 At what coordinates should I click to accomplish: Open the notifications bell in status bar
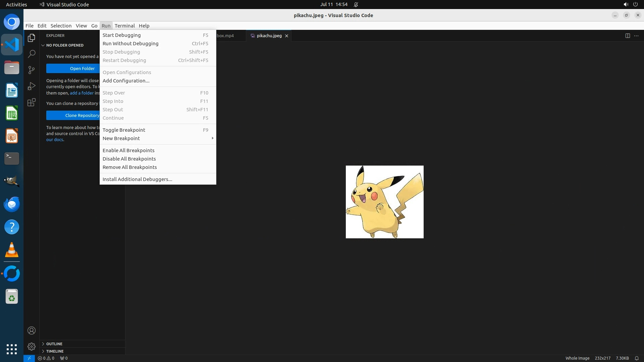tap(637, 358)
